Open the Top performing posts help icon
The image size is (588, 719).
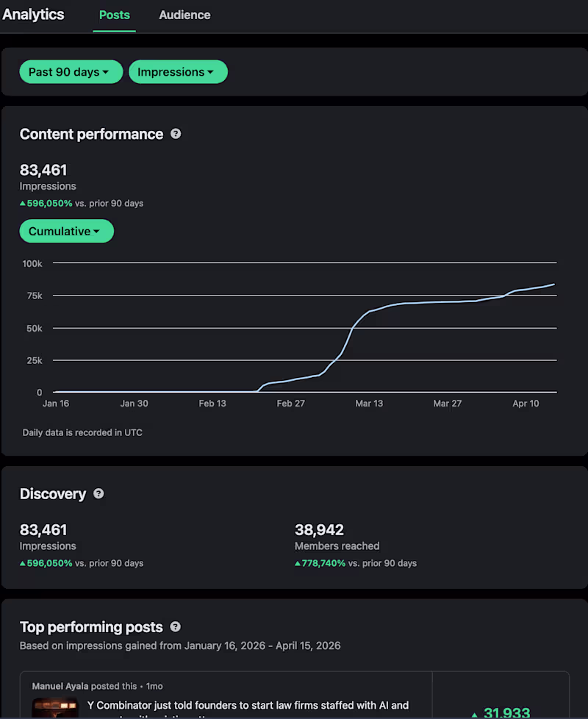[175, 627]
